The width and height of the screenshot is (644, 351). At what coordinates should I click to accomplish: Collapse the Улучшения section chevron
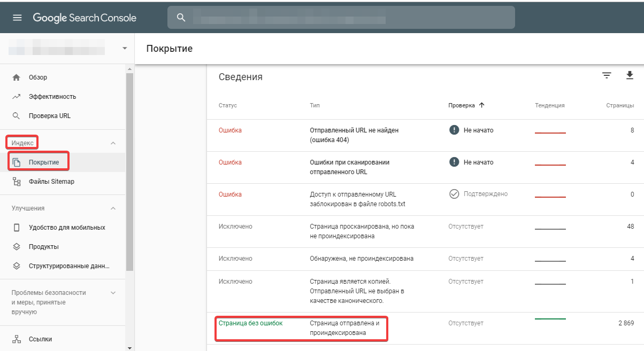pos(113,208)
